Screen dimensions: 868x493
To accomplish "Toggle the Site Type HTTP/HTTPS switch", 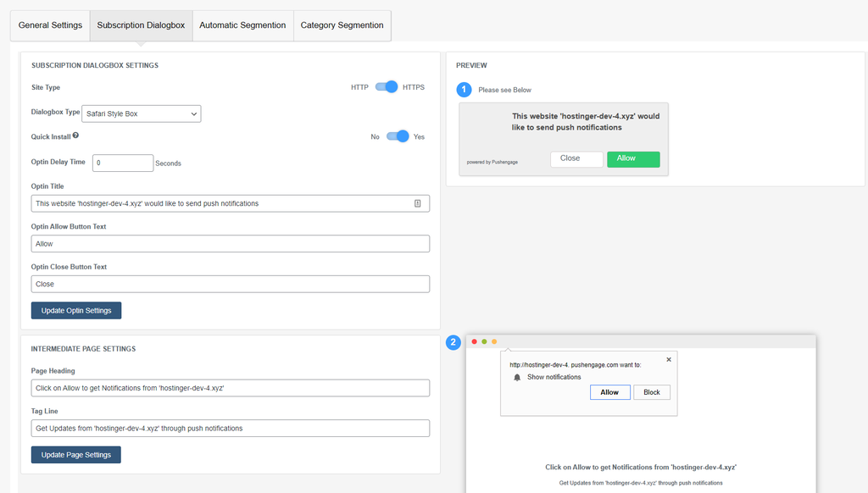I will point(387,86).
